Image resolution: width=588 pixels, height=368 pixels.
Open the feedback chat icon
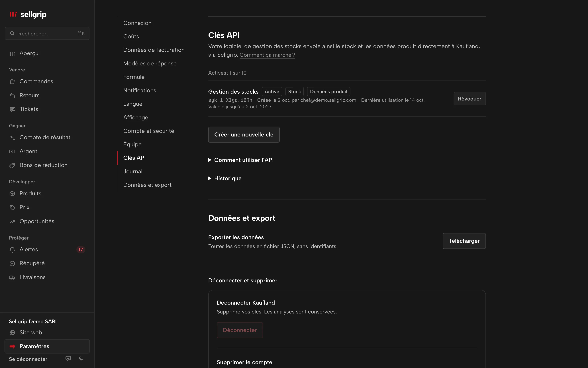[x=68, y=359]
